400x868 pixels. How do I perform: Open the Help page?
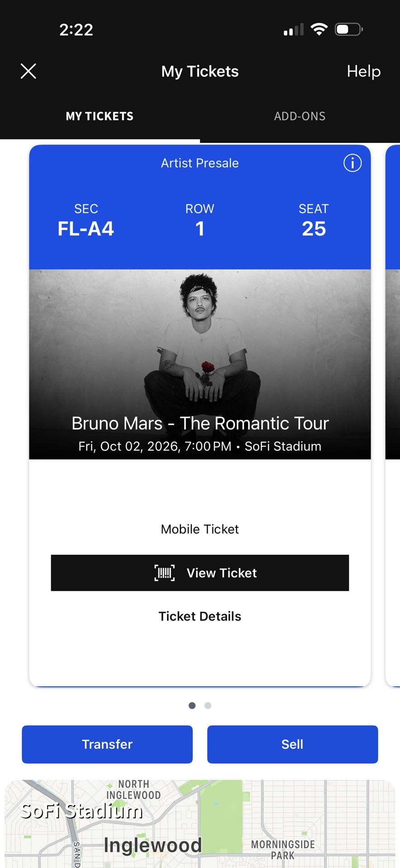coord(363,71)
